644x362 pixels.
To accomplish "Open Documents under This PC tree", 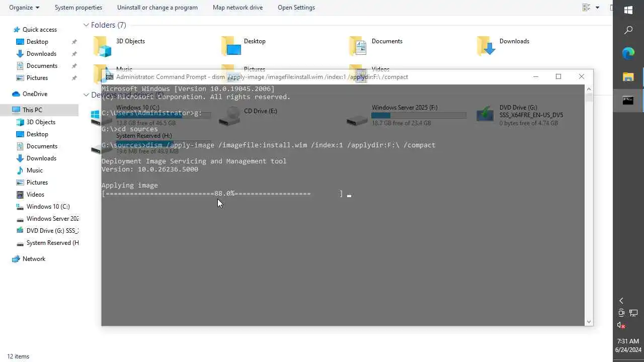I will click(42, 146).
